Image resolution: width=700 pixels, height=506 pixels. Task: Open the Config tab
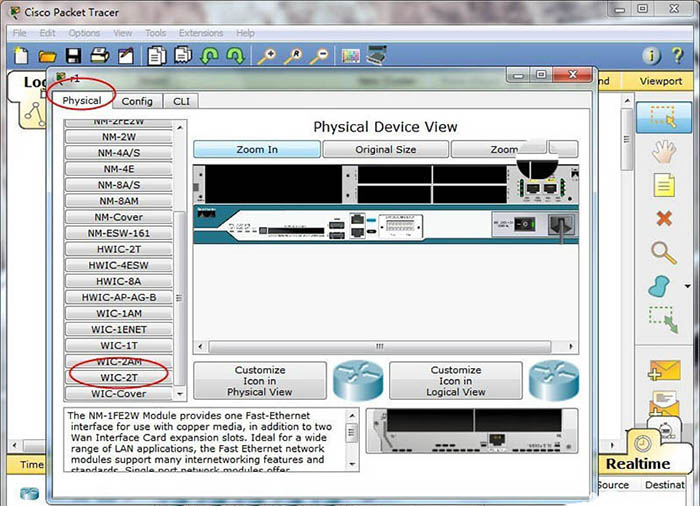click(x=137, y=101)
